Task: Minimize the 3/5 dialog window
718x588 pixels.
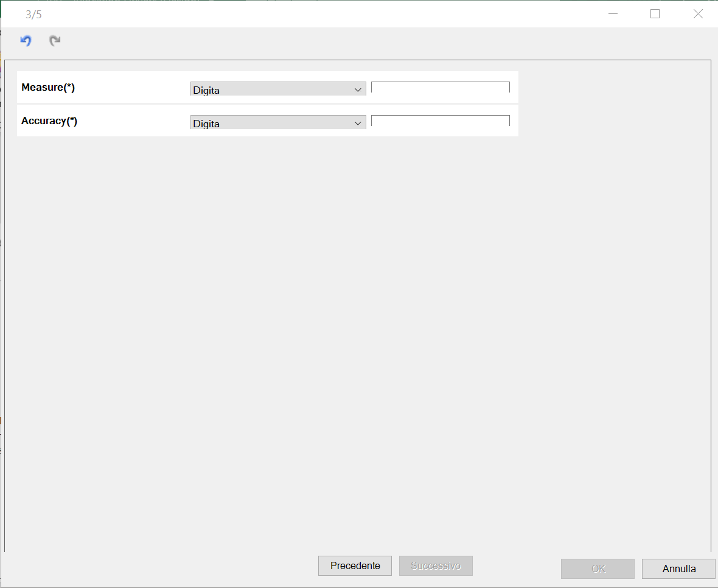Action: click(613, 14)
